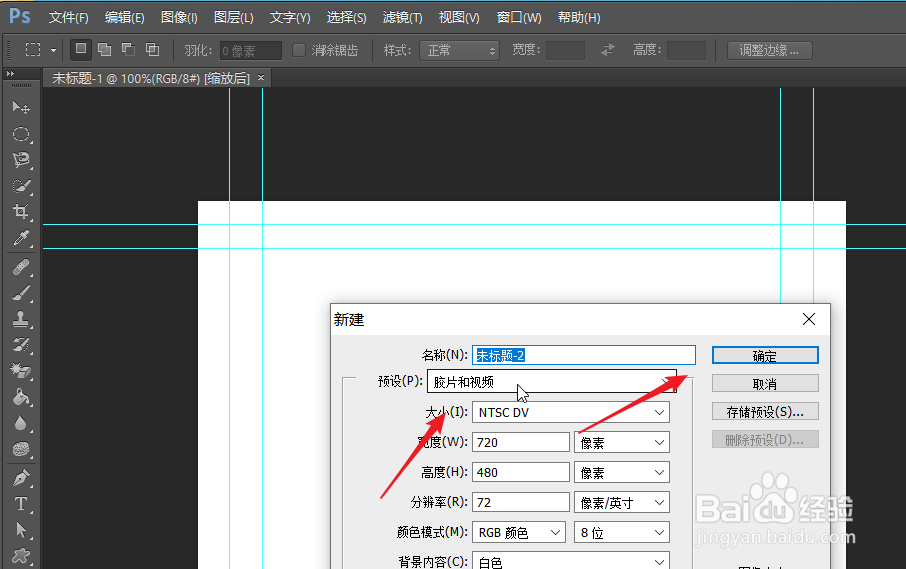Click the 高度 height value 480 field
The image size is (906, 569).
(521, 473)
